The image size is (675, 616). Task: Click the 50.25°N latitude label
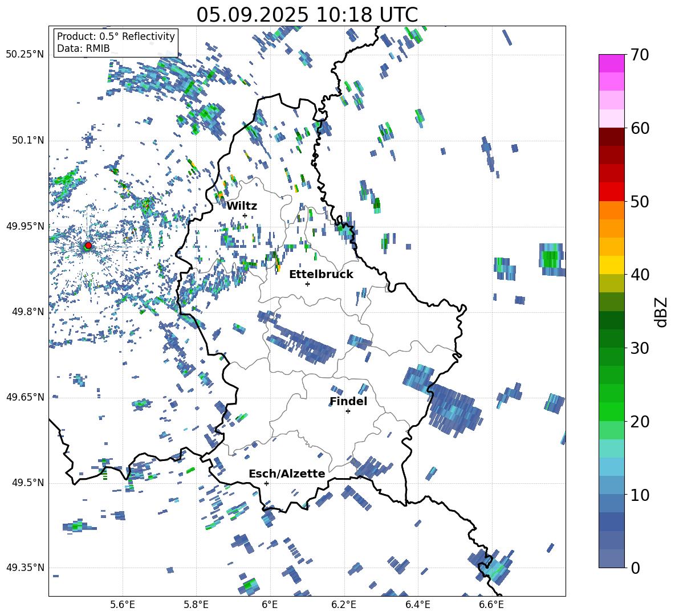(25, 55)
